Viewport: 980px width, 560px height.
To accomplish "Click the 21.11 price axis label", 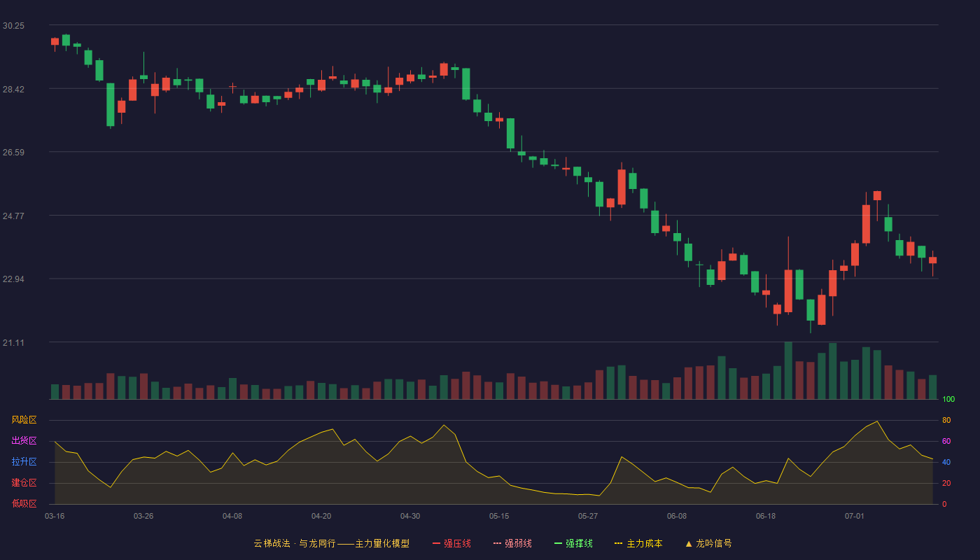I will tap(13, 342).
